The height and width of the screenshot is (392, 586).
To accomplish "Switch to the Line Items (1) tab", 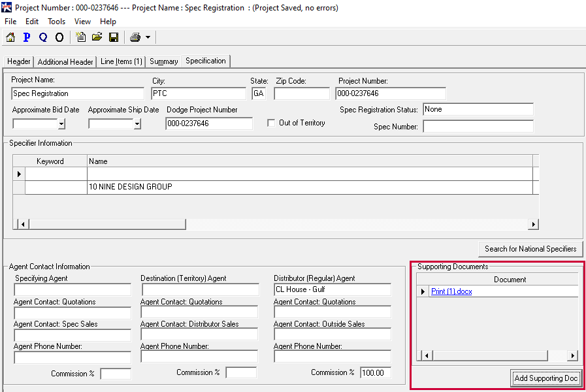I will (x=122, y=61).
